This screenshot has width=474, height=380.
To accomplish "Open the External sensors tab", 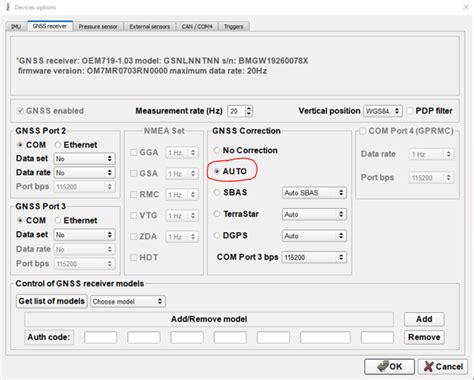I will [149, 26].
